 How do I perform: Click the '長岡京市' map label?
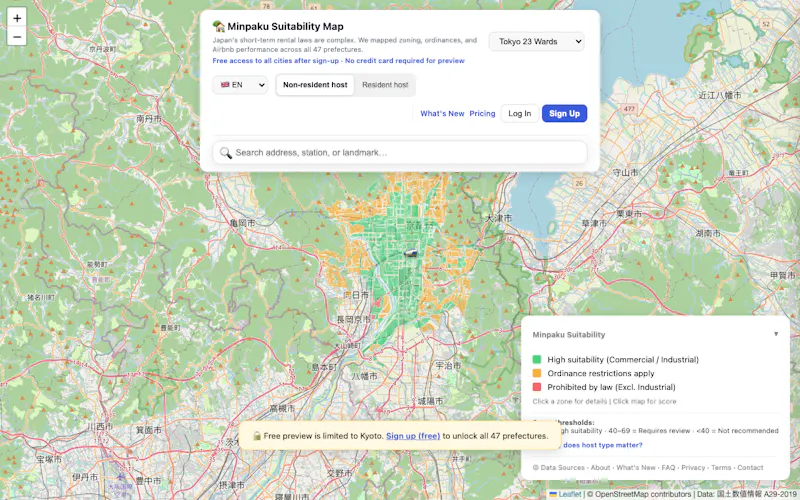point(354,319)
